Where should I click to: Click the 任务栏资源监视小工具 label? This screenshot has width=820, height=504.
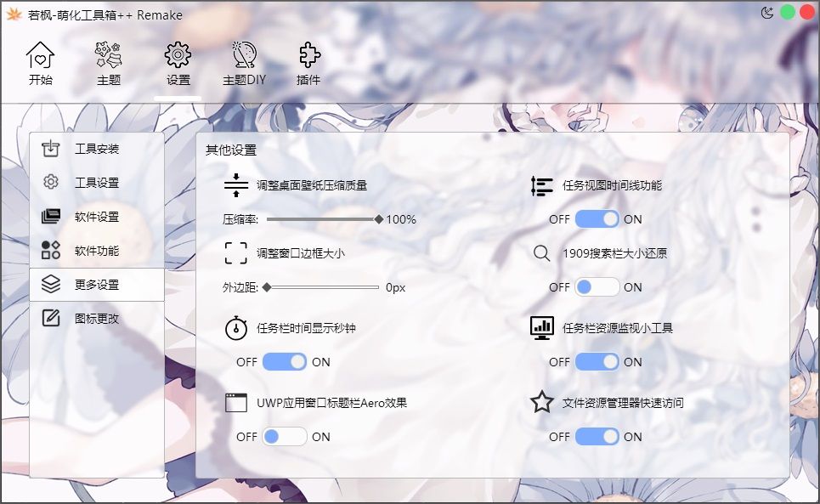click(618, 328)
